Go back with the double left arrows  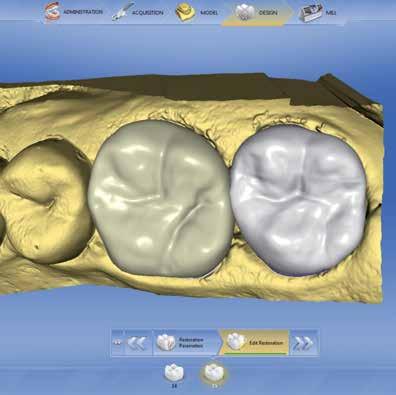(x=138, y=342)
